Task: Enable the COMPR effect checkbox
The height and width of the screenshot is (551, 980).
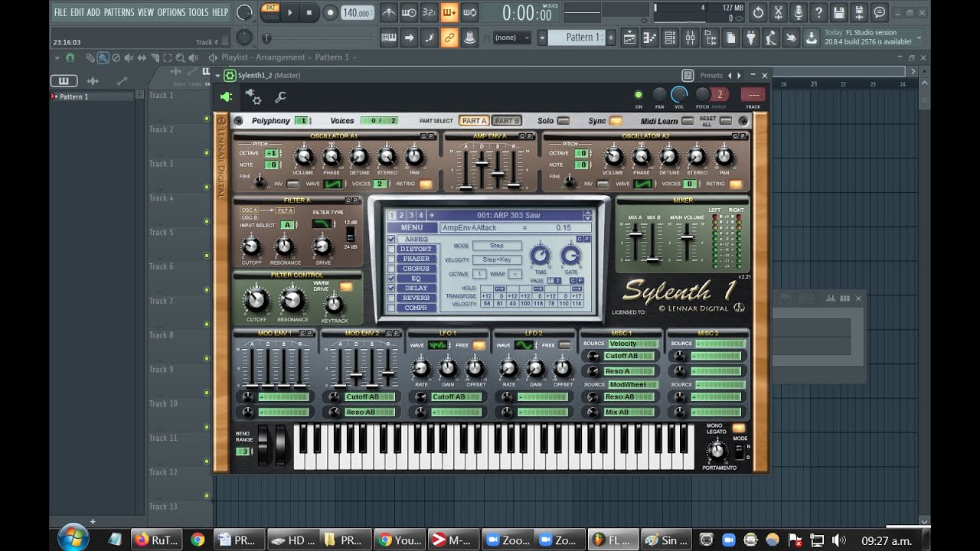Action: 391,308
